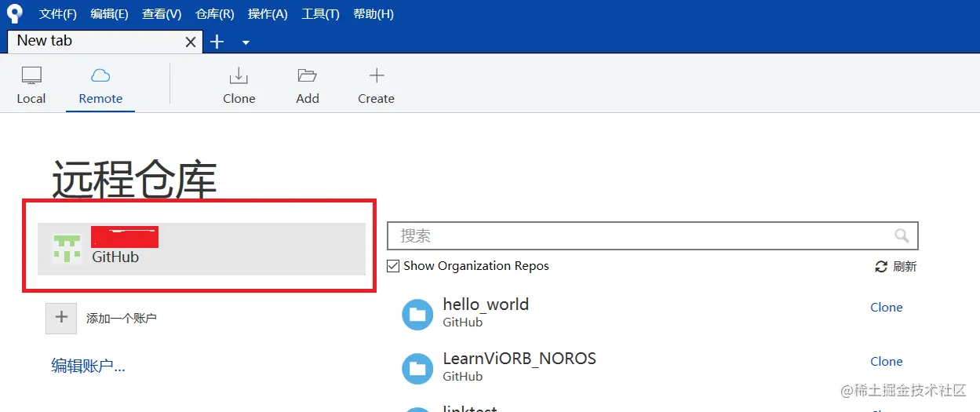Click the Add folder toolbar button
This screenshot has width=980, height=412.
308,86
